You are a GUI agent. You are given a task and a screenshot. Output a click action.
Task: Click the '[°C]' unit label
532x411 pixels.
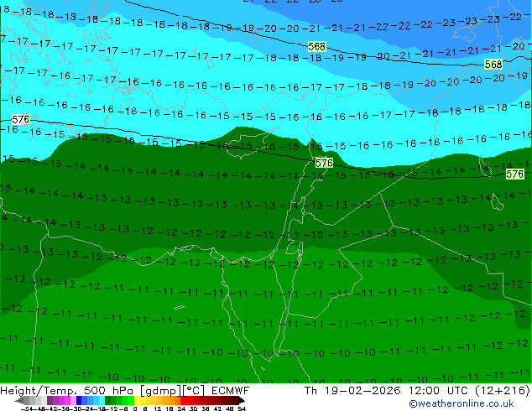pyautogui.click(x=193, y=391)
